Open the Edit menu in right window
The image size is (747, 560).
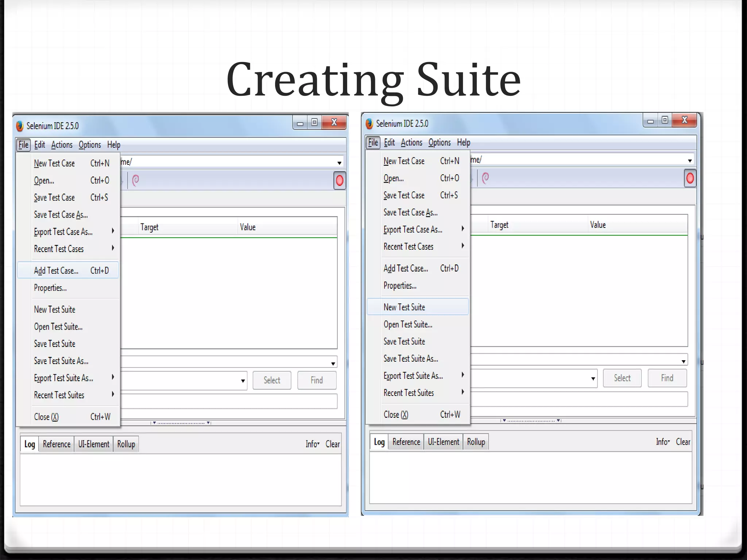[x=389, y=143]
